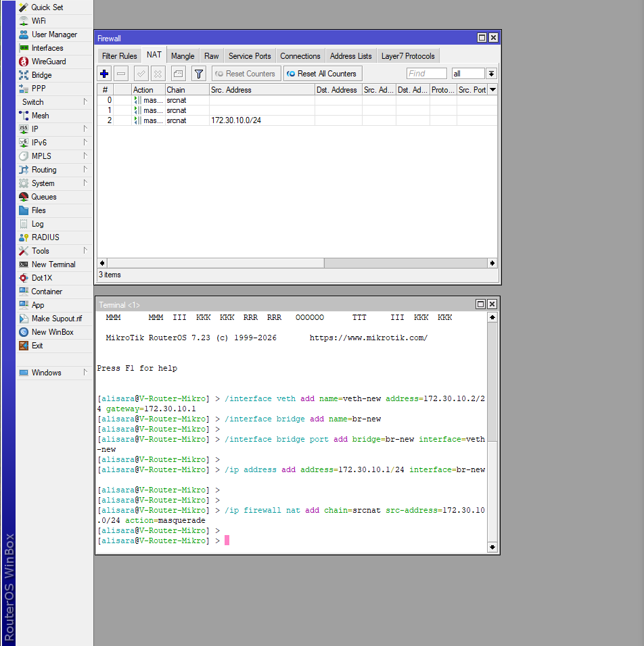Switch to the Filter Rules tab
This screenshot has width=644, height=646.
pyautogui.click(x=120, y=56)
